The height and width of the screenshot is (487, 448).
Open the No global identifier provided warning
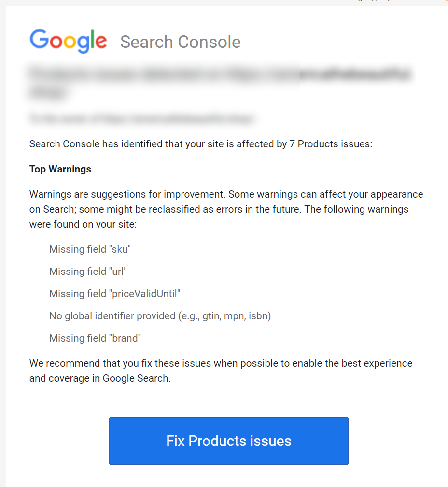(x=160, y=316)
